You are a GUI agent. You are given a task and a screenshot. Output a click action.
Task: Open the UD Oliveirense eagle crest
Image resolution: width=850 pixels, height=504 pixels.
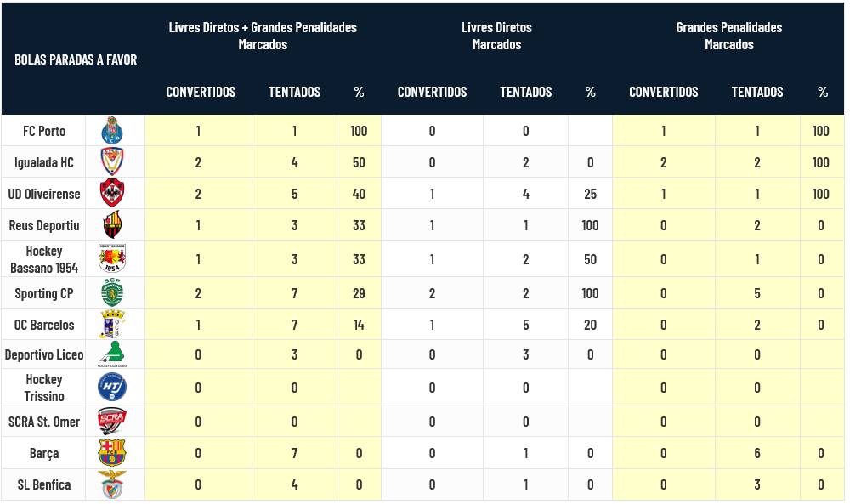(x=112, y=194)
